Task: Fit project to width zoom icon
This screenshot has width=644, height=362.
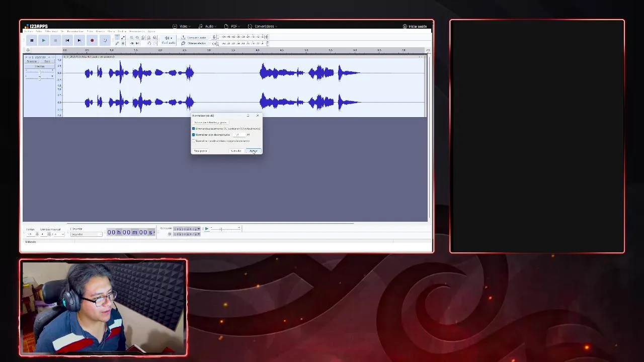Action: pos(148,38)
